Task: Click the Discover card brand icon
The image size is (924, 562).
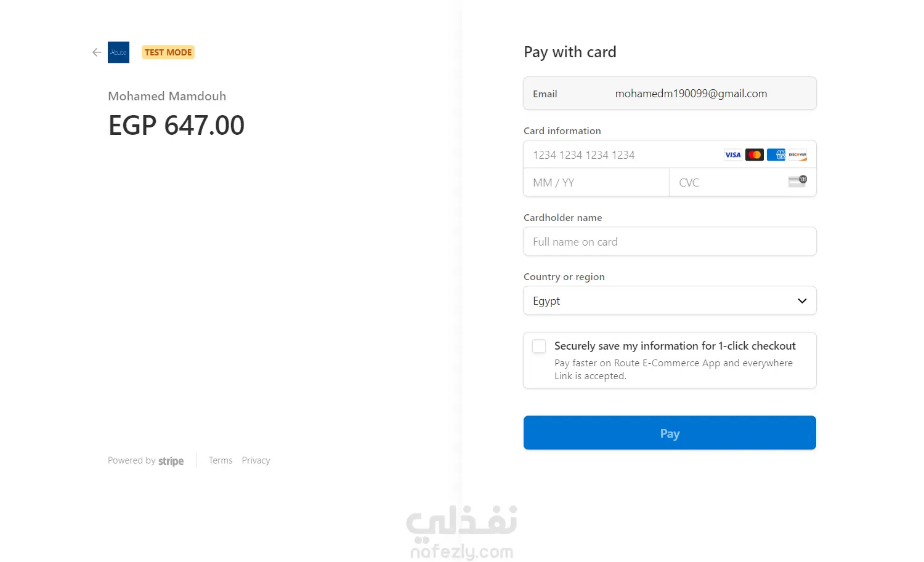Action: [798, 155]
